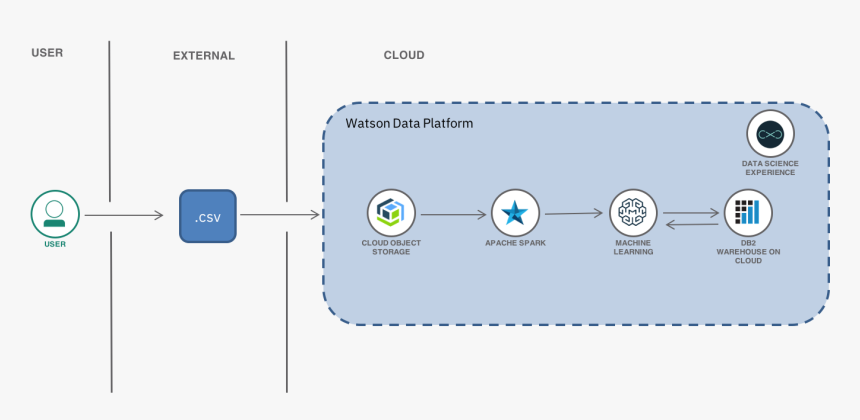The height and width of the screenshot is (420, 860).
Task: Click the DATA SCIENCE EXPERIENCE label
Action: (x=770, y=168)
